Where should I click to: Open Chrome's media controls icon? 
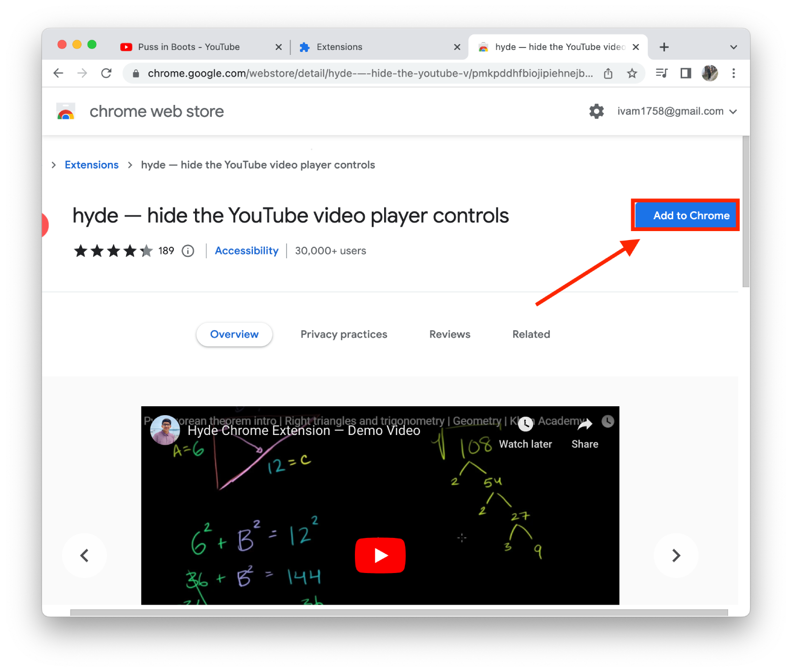[x=661, y=73]
